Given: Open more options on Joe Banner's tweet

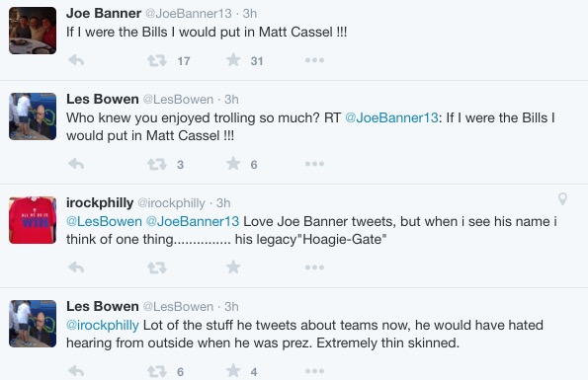Looking at the screenshot, I should click(x=314, y=60).
